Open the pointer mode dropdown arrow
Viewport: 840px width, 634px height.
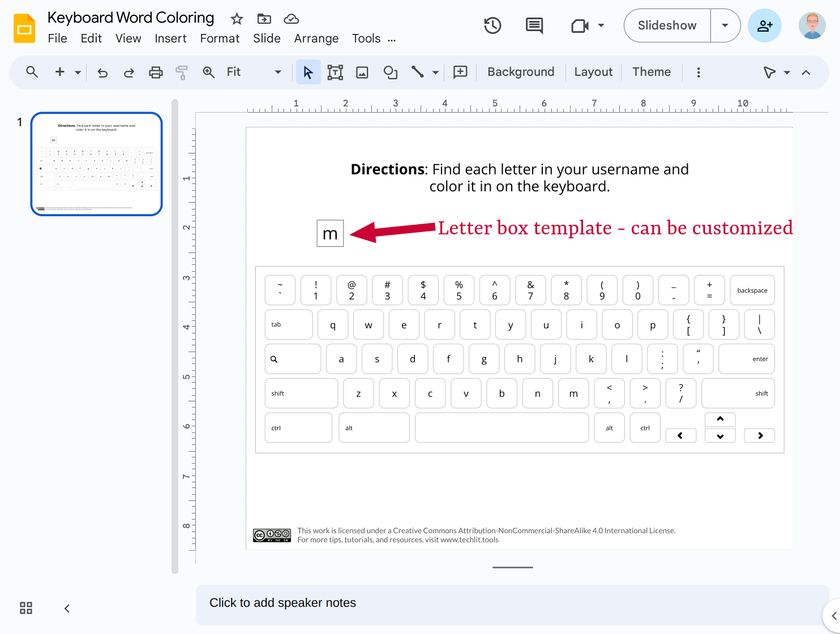pos(787,72)
